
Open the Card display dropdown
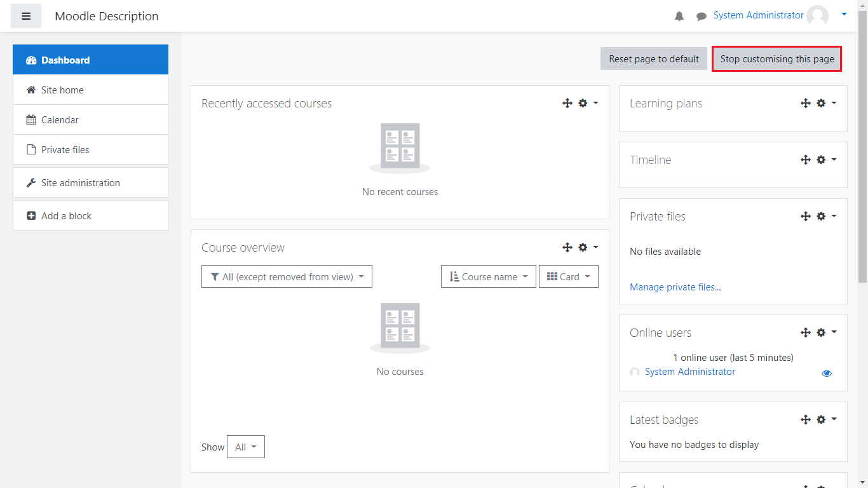[x=568, y=276]
